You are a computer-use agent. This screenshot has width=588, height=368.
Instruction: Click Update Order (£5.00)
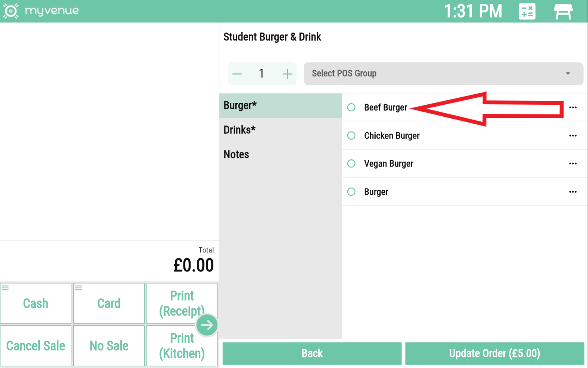pyautogui.click(x=495, y=353)
